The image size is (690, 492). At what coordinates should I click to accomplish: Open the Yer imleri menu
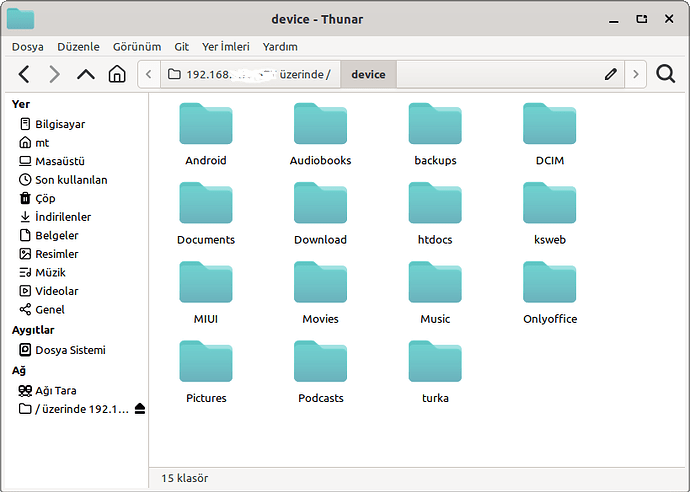226,46
